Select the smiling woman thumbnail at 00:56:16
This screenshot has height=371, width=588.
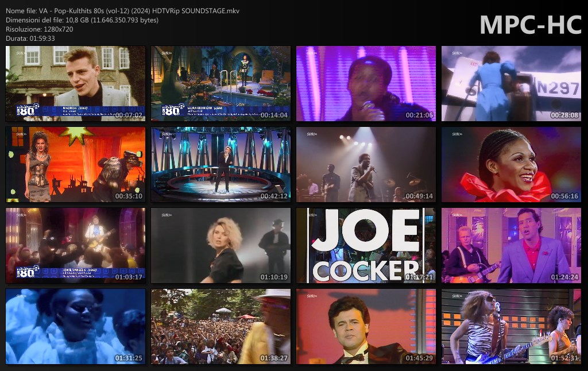[x=511, y=164]
